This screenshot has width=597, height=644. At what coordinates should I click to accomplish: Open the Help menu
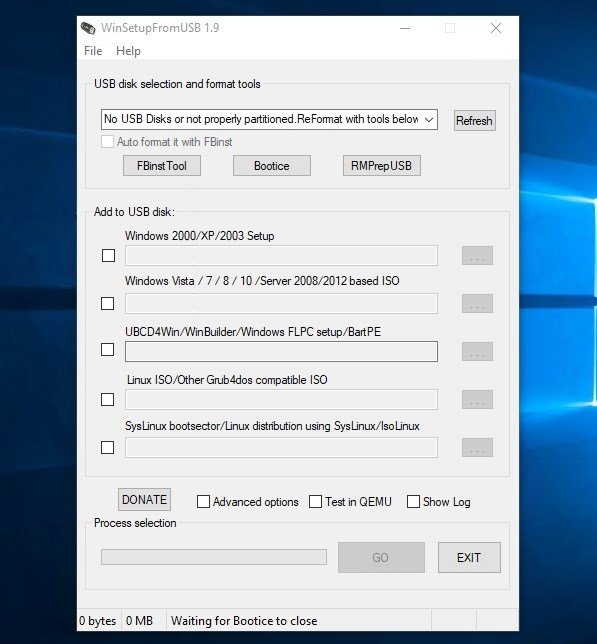[128, 51]
